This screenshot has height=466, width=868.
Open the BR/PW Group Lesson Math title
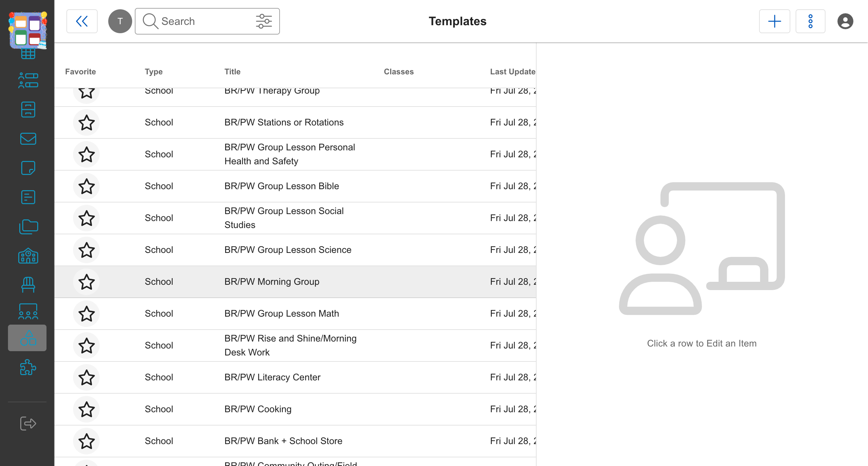[282, 313]
